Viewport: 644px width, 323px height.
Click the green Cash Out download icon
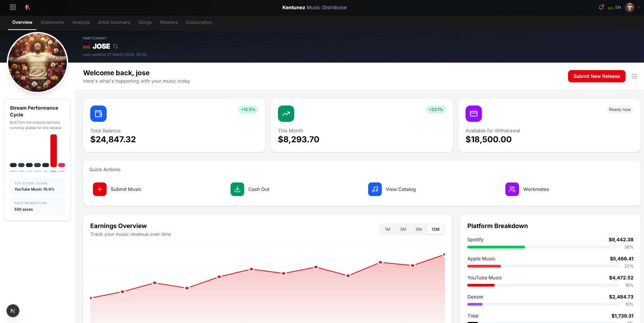237,189
